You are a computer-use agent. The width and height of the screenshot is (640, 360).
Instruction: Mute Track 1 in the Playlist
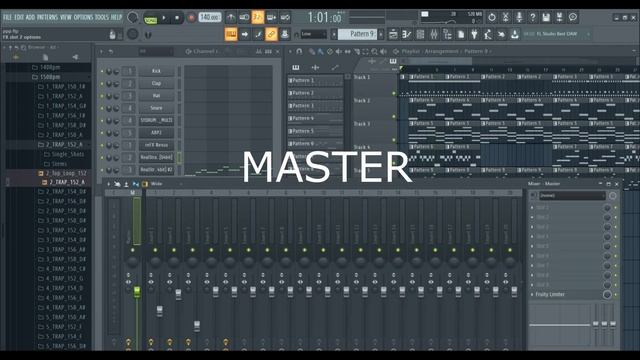tap(394, 93)
